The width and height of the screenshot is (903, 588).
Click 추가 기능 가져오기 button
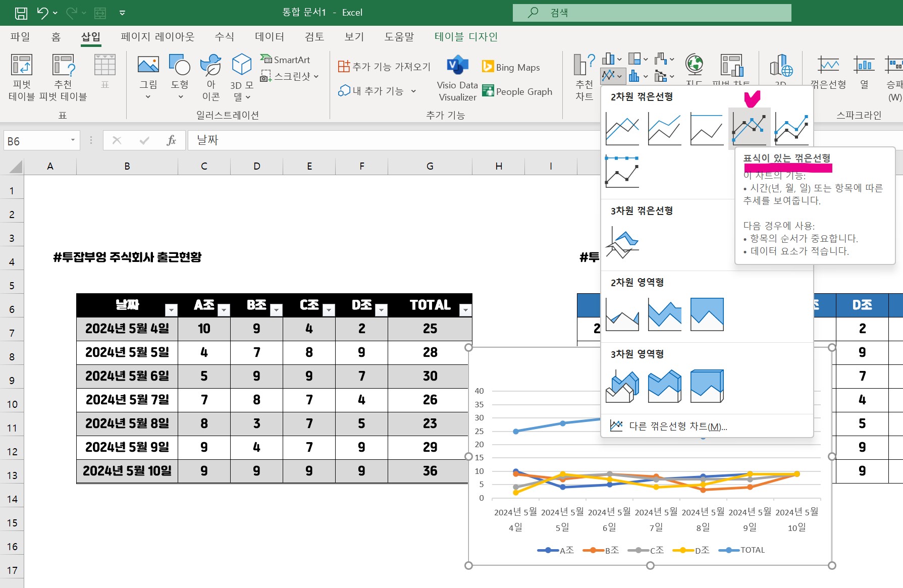tap(384, 67)
